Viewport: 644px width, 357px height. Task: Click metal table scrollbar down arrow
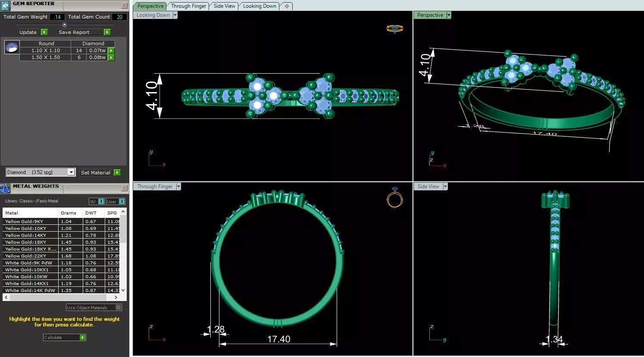point(123,290)
